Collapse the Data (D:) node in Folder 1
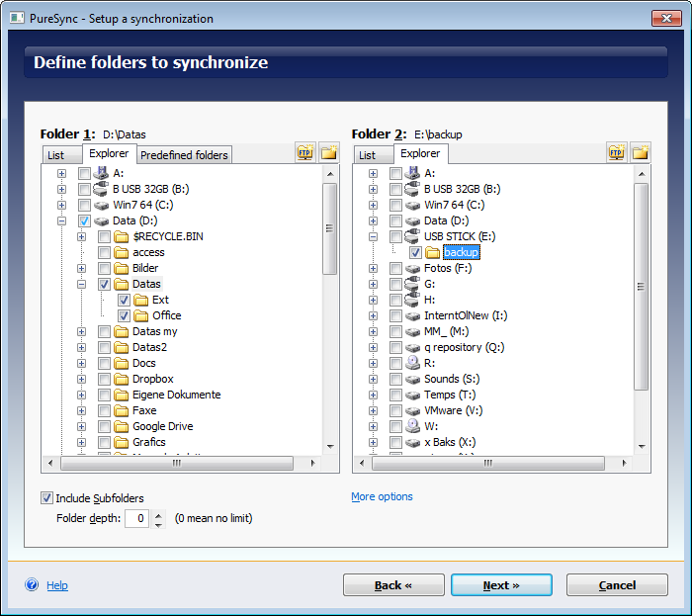This screenshot has height=616, width=692. pyautogui.click(x=61, y=221)
